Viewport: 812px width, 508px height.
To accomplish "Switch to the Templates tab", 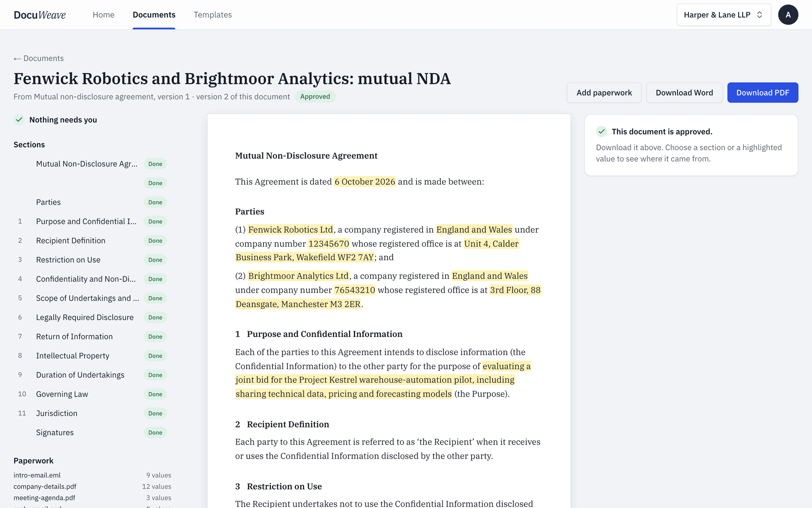I will [x=213, y=15].
